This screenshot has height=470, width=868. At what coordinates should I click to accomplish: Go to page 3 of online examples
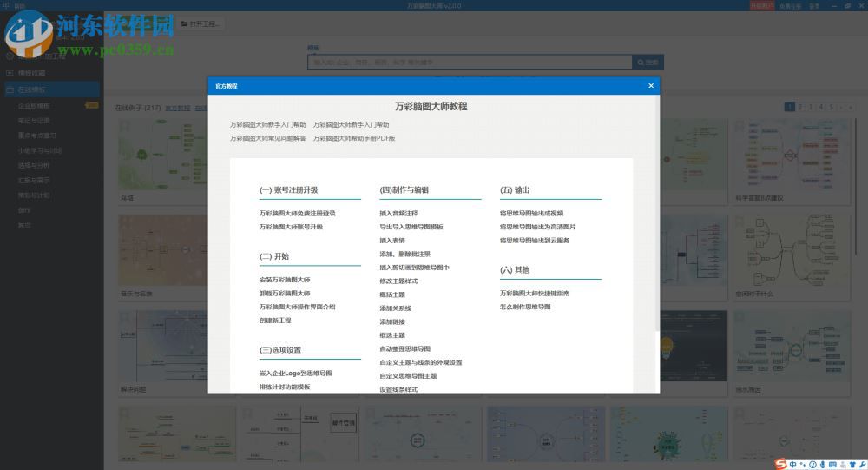pos(811,107)
